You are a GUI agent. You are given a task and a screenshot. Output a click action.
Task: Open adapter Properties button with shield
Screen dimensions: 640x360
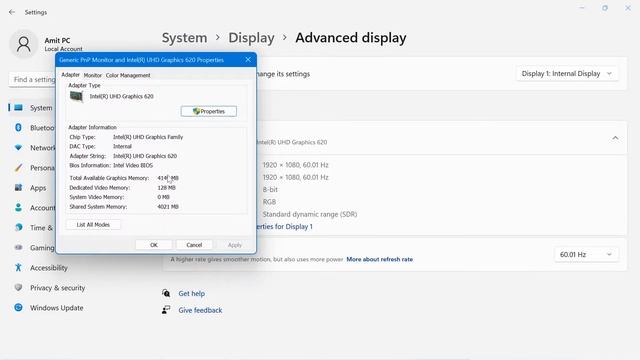[209, 111]
